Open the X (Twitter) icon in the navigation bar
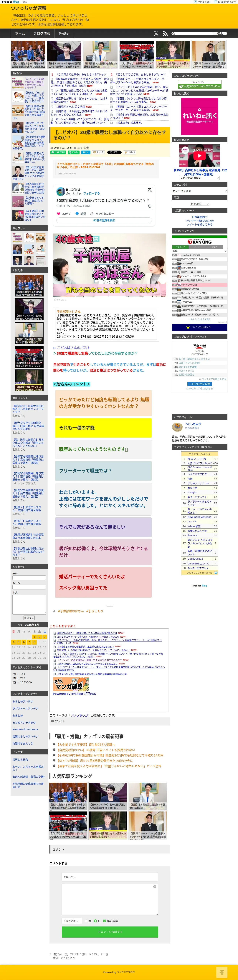 tap(156, 34)
